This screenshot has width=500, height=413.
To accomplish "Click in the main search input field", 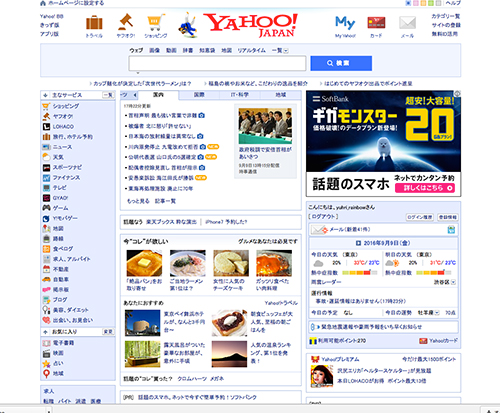I will (217, 63).
